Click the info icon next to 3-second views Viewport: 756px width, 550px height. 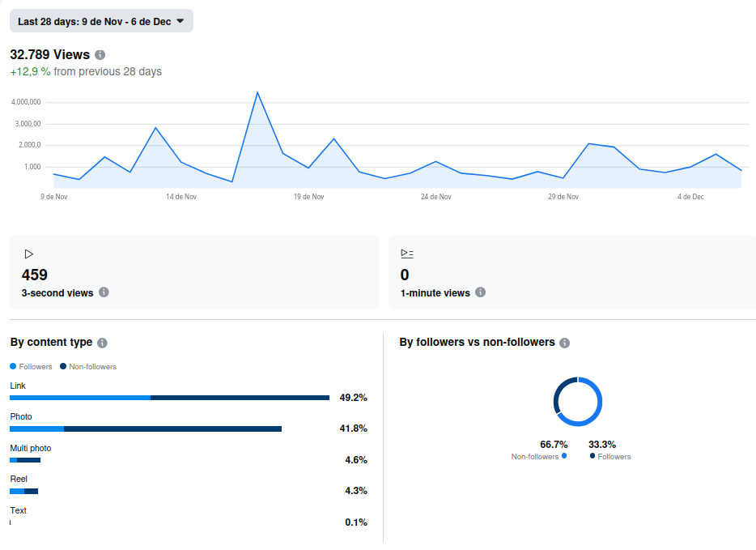click(104, 292)
